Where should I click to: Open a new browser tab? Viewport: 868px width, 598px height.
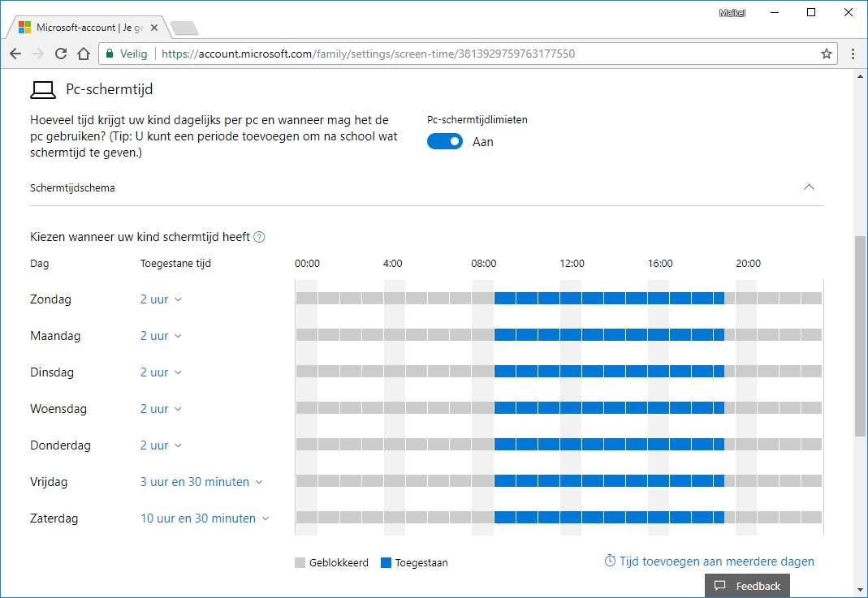[x=184, y=28]
